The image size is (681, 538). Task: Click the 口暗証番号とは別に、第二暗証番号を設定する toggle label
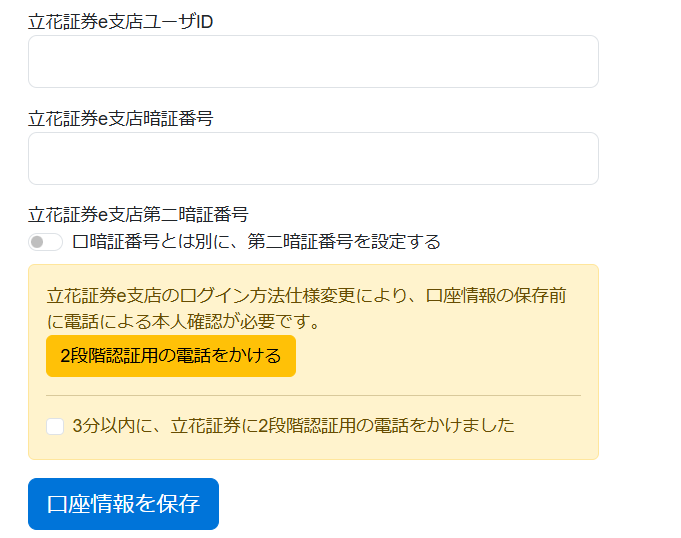click(x=257, y=242)
